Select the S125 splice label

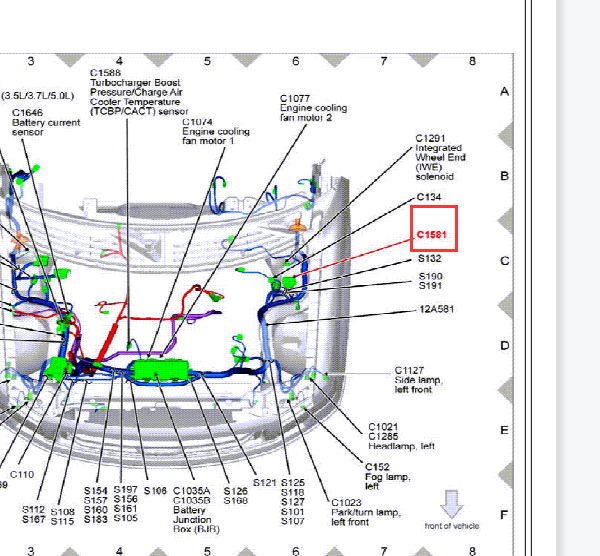tap(293, 483)
